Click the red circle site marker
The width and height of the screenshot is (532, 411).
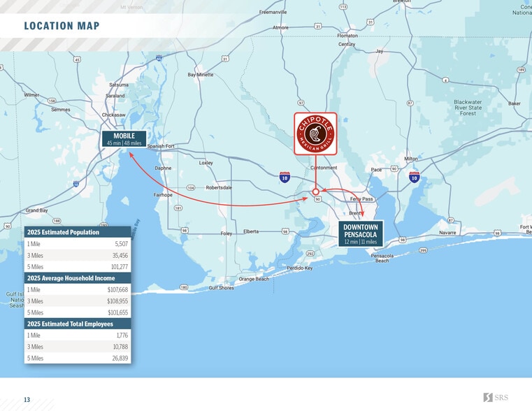(316, 192)
